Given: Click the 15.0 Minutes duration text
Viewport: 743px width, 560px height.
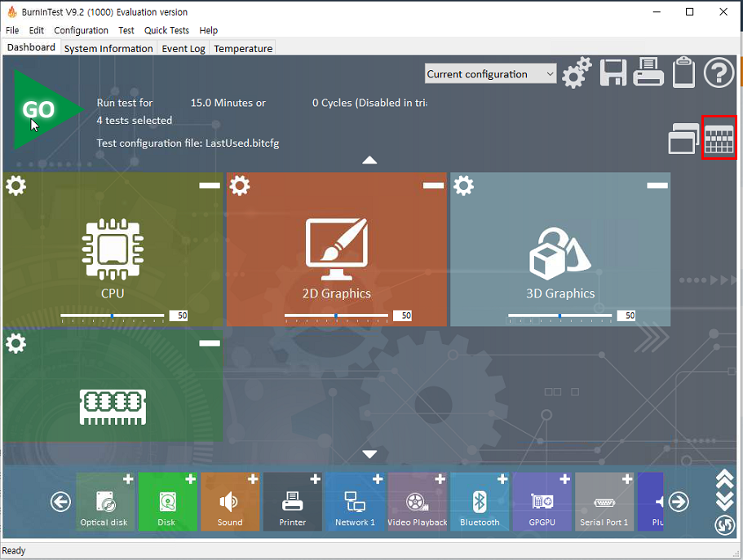Looking at the screenshot, I should tap(228, 103).
